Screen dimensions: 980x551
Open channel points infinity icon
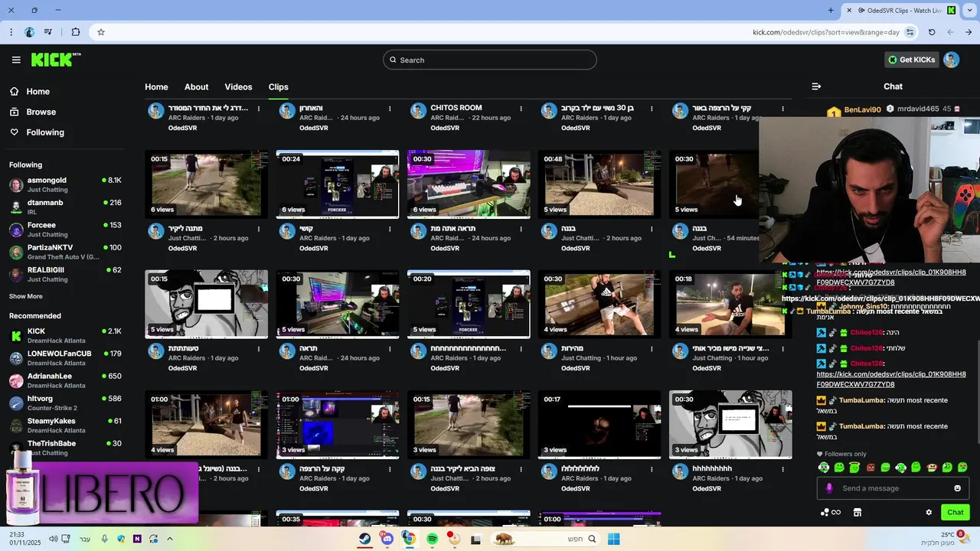[836, 512]
